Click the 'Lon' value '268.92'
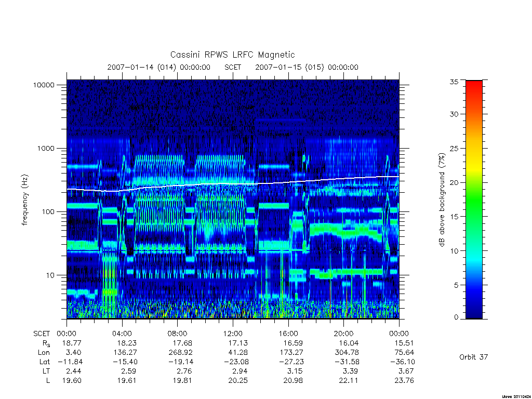The width and height of the screenshot is (532, 399). point(180,352)
